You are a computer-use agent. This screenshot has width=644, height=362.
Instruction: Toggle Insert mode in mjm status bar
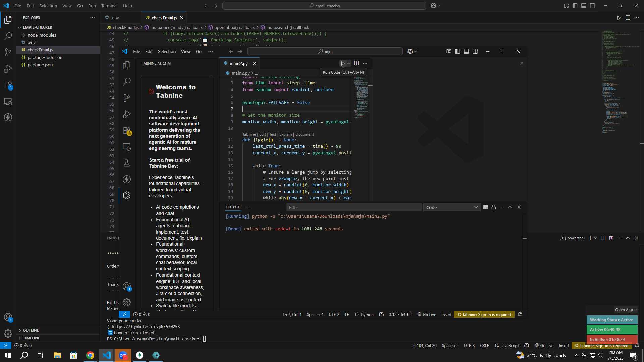pyautogui.click(x=446, y=314)
